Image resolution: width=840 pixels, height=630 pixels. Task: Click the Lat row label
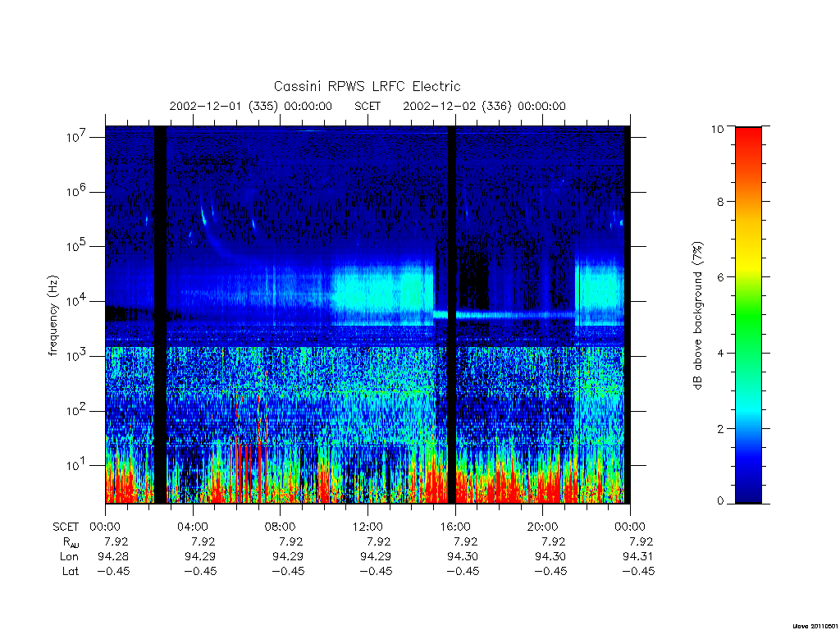click(71, 571)
